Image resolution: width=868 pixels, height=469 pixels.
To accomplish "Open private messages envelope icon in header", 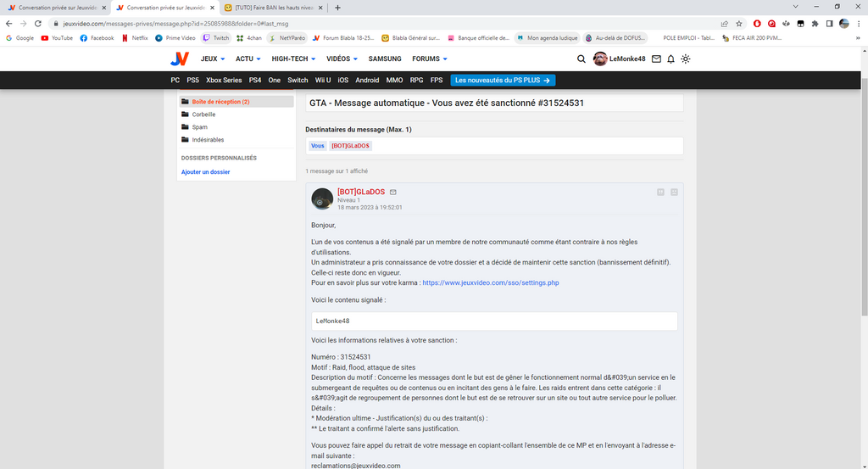I will pos(656,59).
